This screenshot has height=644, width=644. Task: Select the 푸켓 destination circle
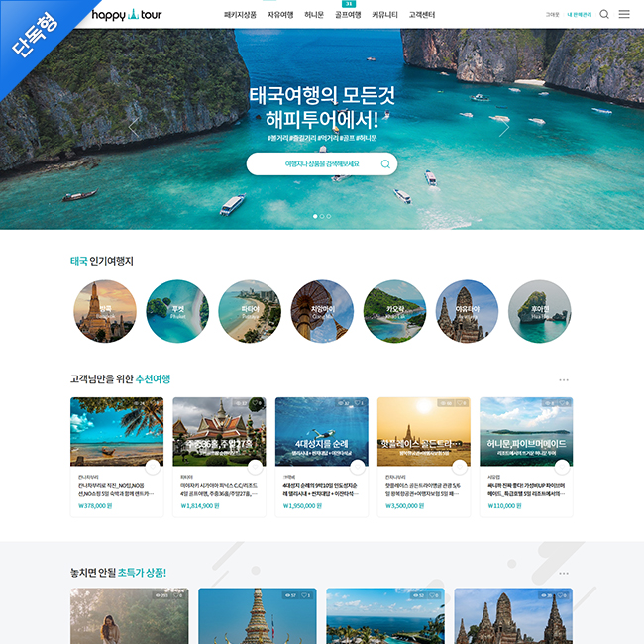click(177, 311)
